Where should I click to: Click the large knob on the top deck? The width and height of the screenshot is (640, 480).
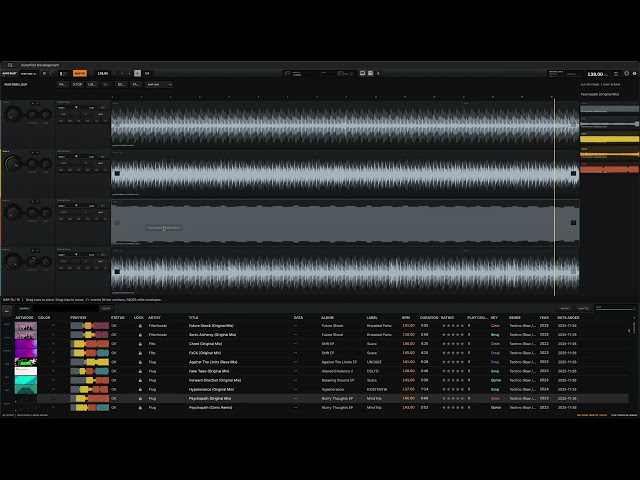pos(13,115)
